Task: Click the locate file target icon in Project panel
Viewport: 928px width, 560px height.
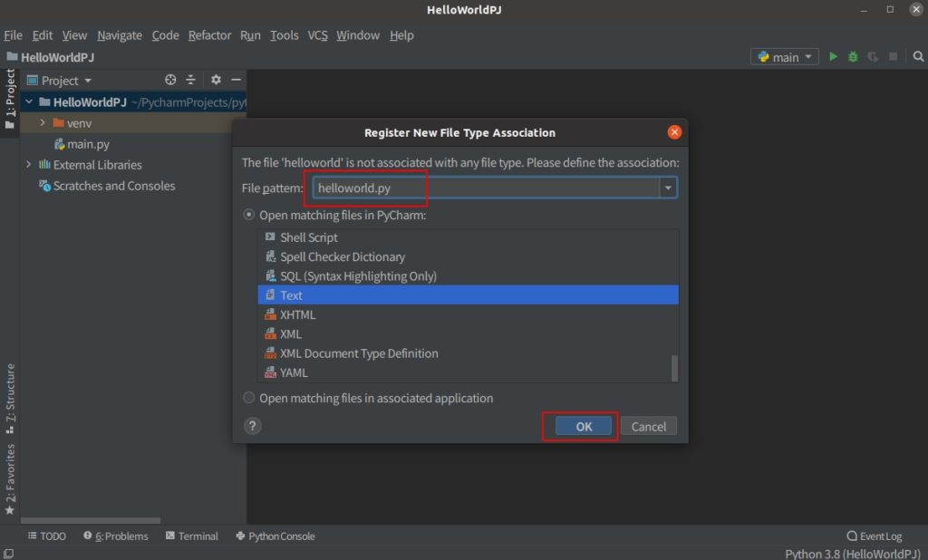Action: click(170, 81)
